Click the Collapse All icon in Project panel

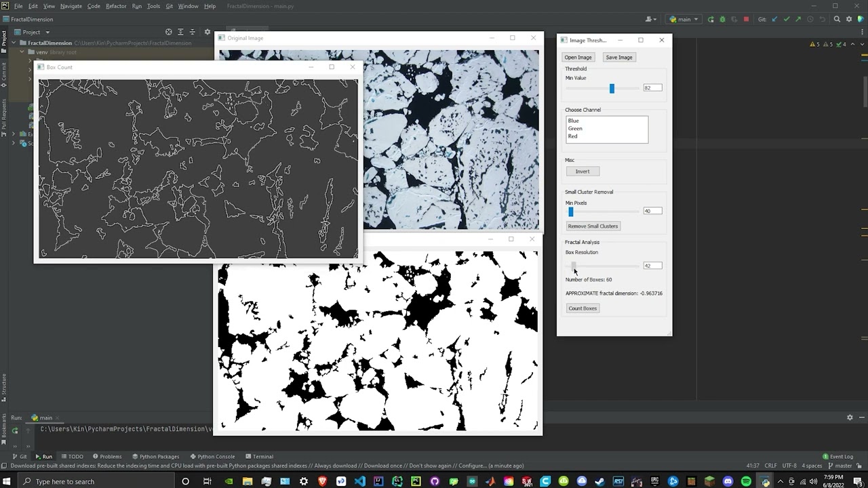click(192, 32)
